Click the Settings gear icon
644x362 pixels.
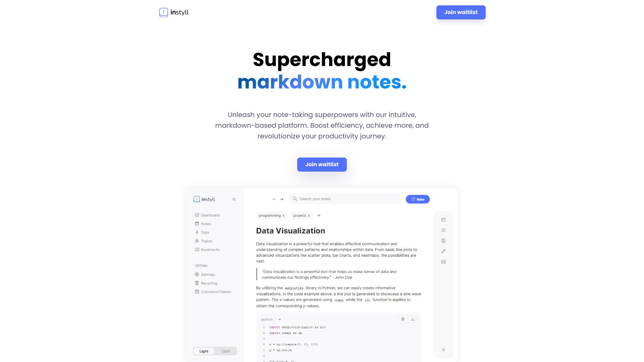click(197, 275)
